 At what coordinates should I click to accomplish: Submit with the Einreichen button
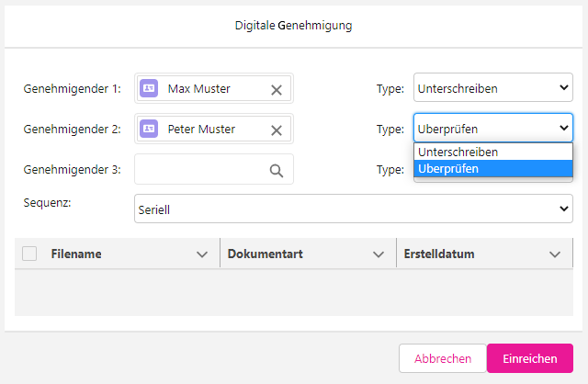point(529,358)
